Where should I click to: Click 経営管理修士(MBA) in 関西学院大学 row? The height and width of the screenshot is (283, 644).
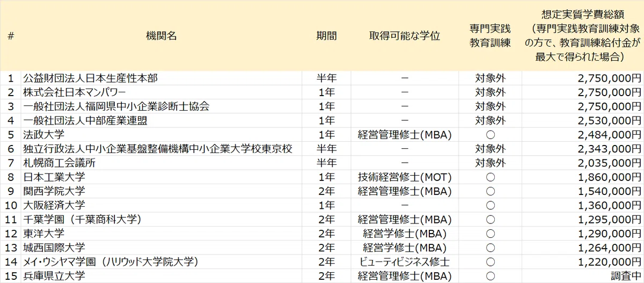404,191
